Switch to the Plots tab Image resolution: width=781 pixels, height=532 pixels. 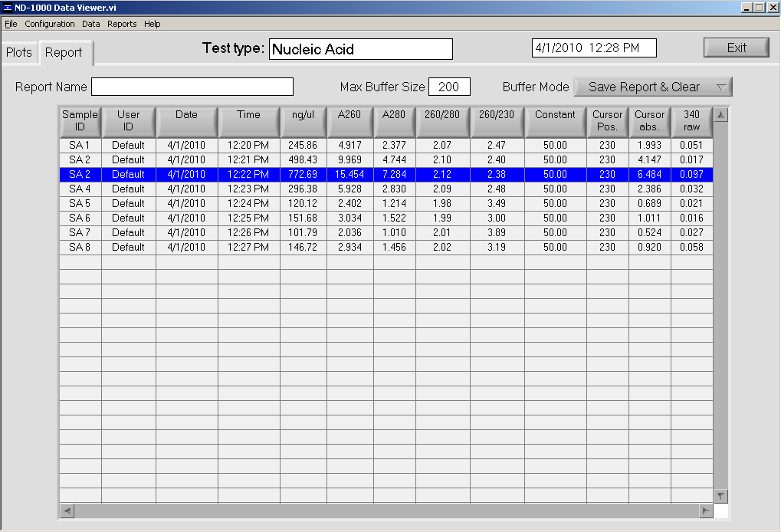point(19,52)
